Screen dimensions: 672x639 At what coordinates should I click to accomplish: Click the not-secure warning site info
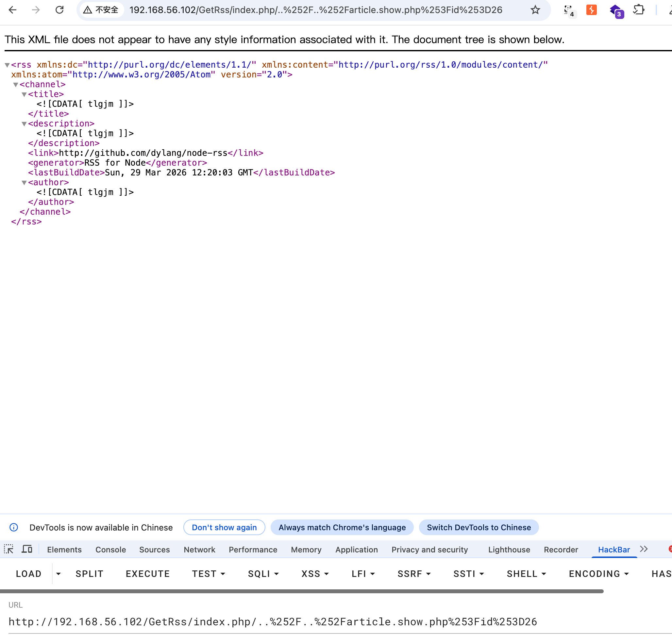click(101, 10)
